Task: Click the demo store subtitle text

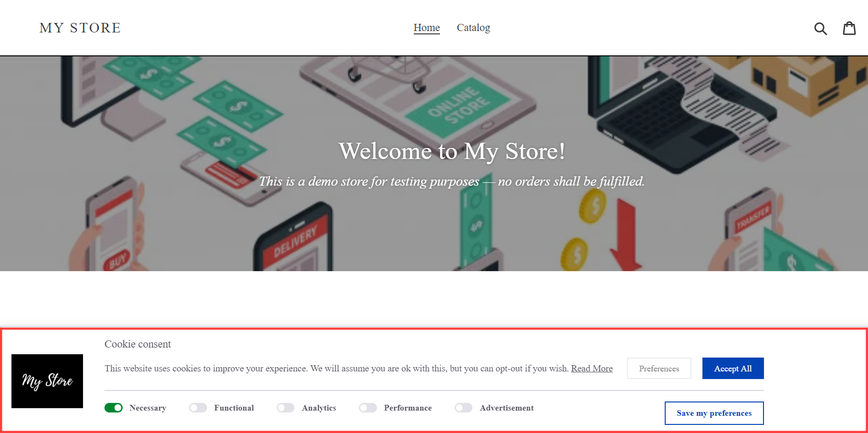Action: pos(452,181)
